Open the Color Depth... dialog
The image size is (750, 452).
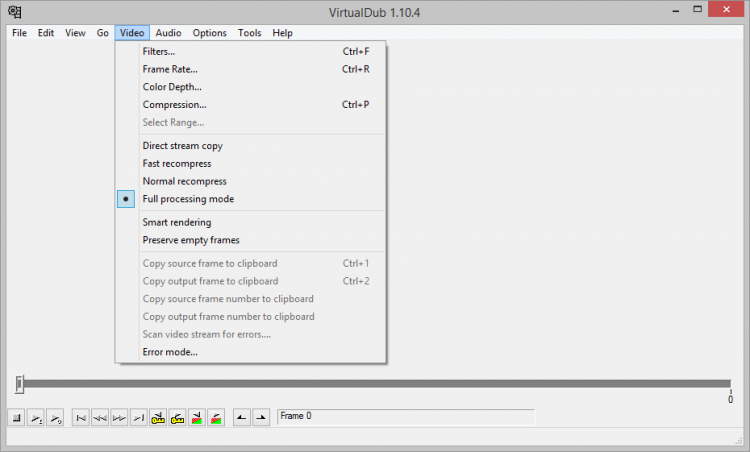(251, 87)
